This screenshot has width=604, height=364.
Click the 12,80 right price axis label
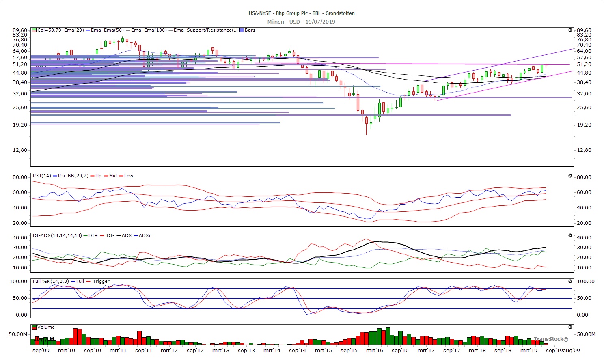pyautogui.click(x=584, y=150)
